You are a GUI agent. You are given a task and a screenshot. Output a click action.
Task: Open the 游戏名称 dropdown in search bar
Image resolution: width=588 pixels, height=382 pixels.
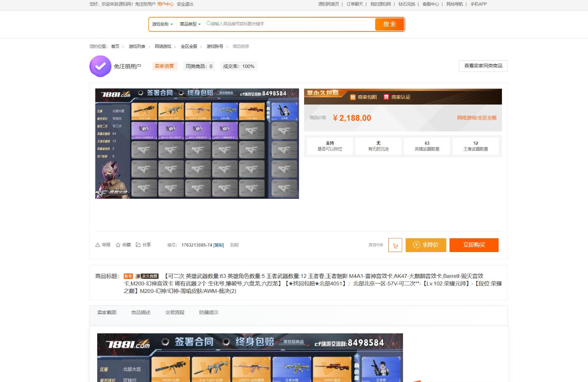click(163, 25)
